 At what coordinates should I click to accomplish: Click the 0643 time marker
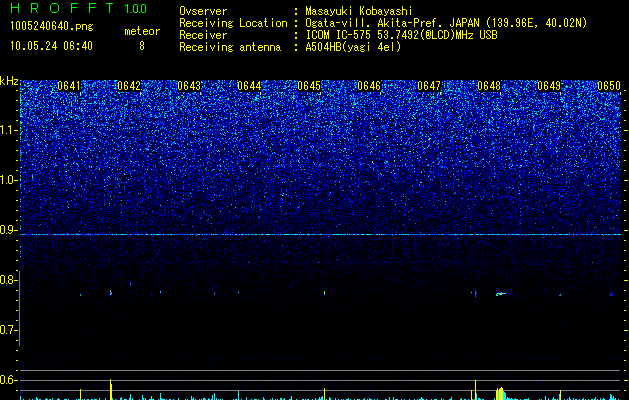[189, 86]
